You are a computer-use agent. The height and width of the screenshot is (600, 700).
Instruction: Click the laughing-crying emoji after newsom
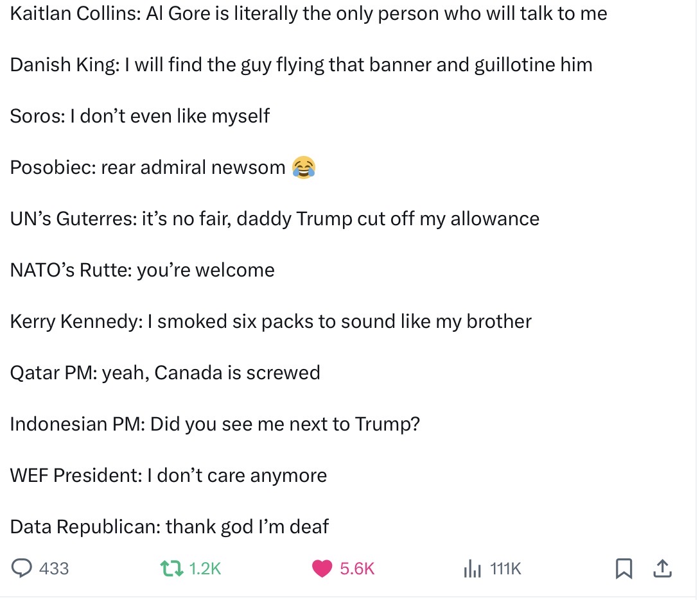304,167
